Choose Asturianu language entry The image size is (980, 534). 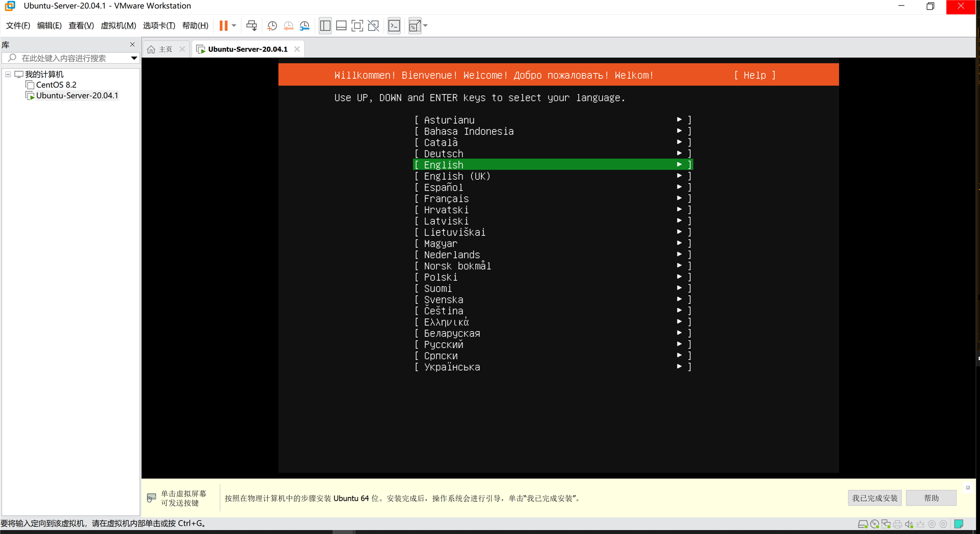553,120
